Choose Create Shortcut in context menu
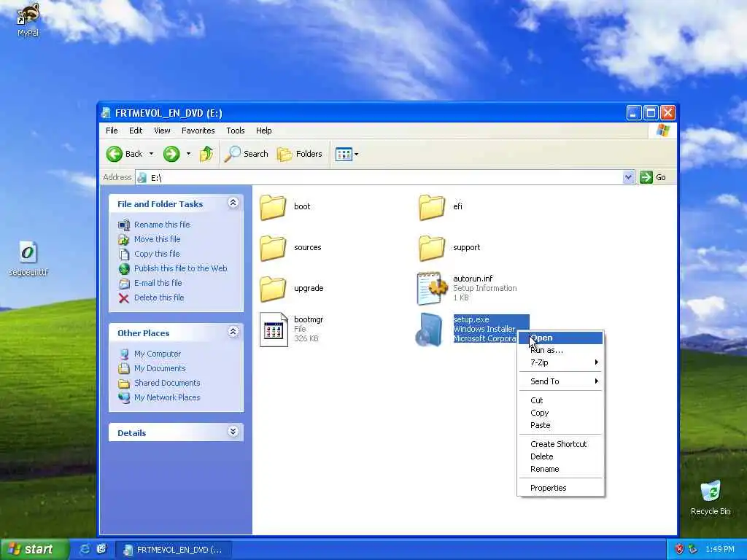747x560 pixels. [561, 444]
